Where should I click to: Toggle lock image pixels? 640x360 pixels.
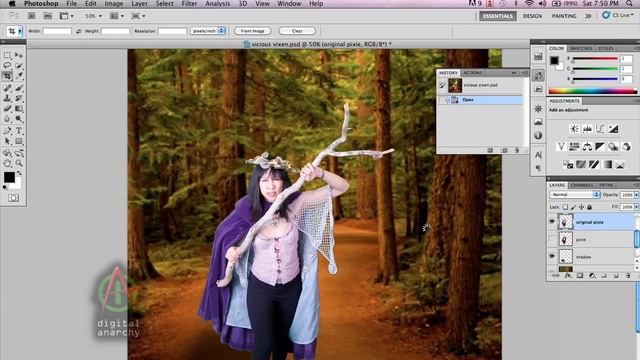(573, 207)
